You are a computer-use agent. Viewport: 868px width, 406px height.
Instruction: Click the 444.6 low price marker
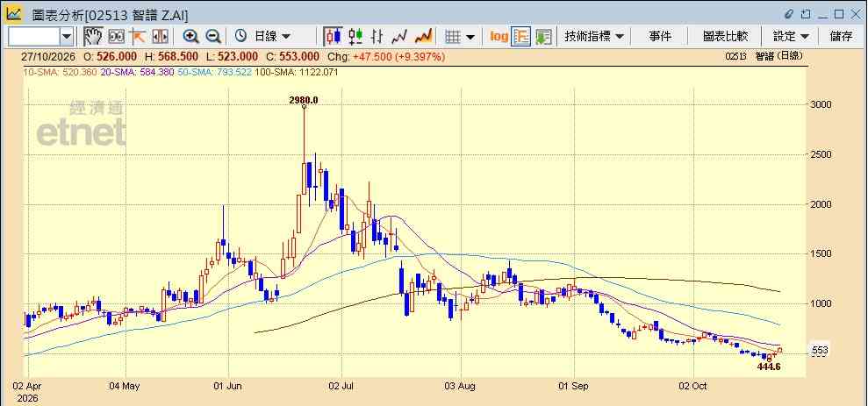769,367
